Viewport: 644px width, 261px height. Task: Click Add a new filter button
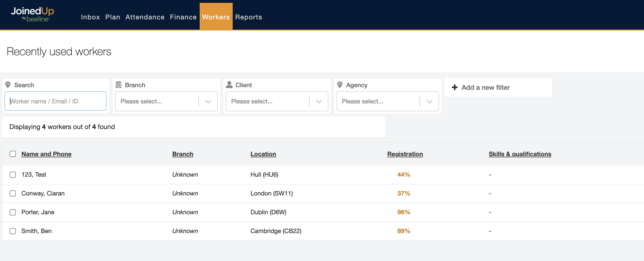(x=485, y=87)
